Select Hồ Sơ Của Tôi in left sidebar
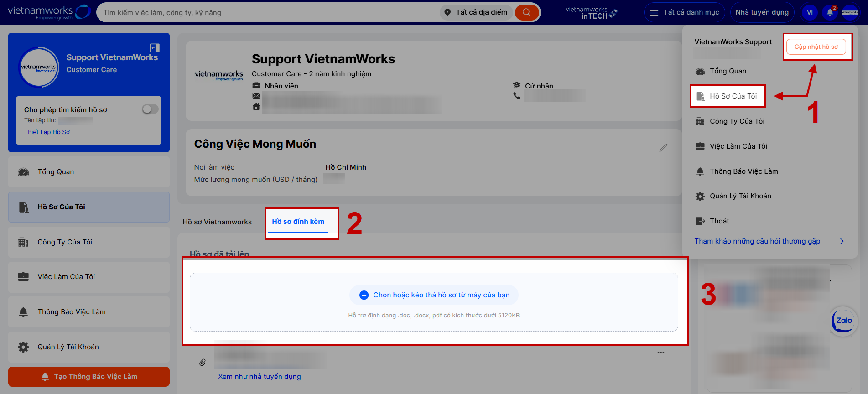The image size is (868, 394). coord(89,207)
